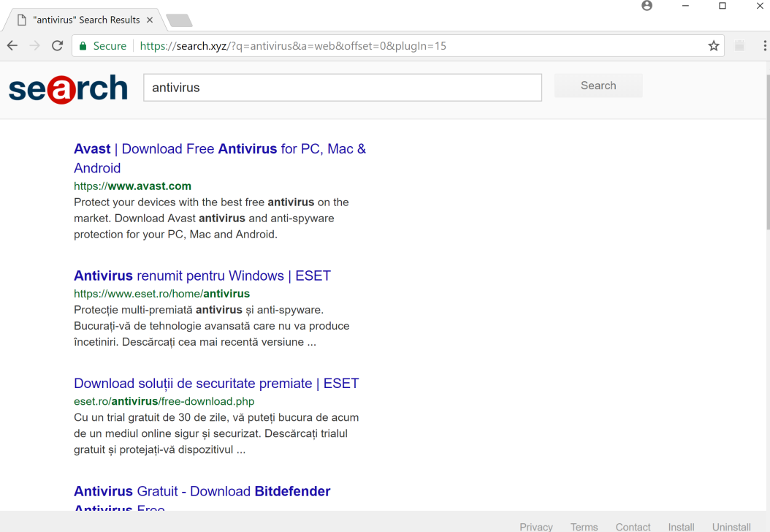Click the address bar URL

click(293, 46)
